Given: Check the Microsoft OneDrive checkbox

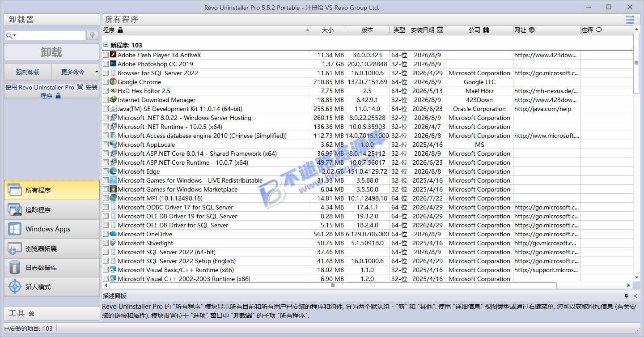Looking at the screenshot, I should [x=106, y=234].
